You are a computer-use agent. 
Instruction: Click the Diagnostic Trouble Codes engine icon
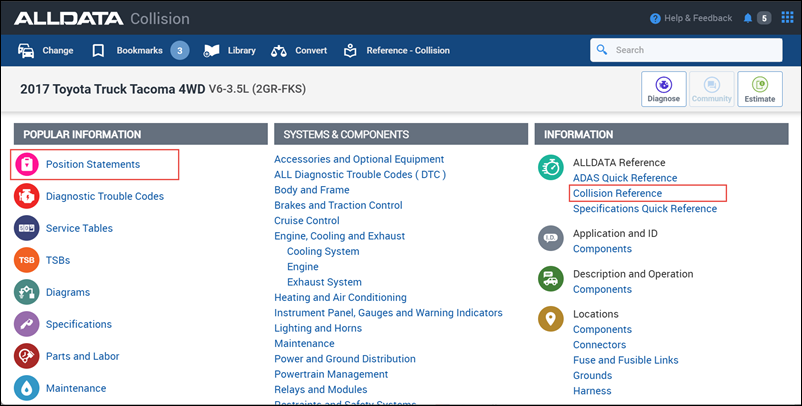click(27, 196)
